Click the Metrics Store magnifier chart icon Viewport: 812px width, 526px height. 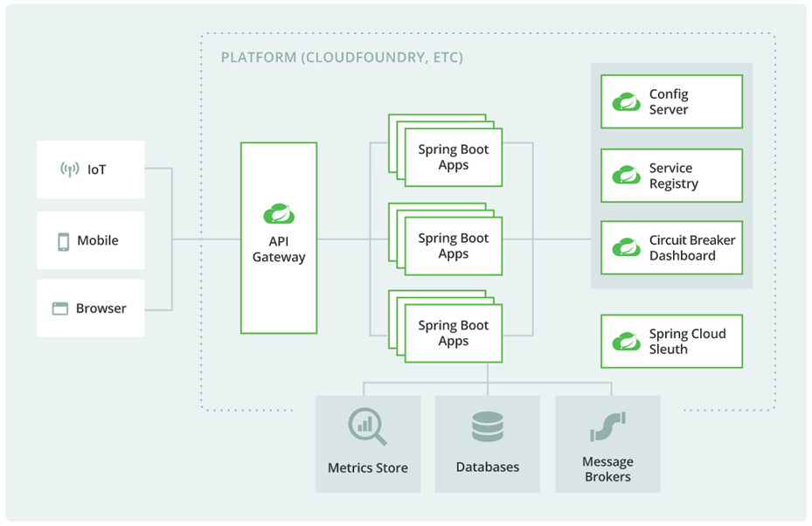367,426
